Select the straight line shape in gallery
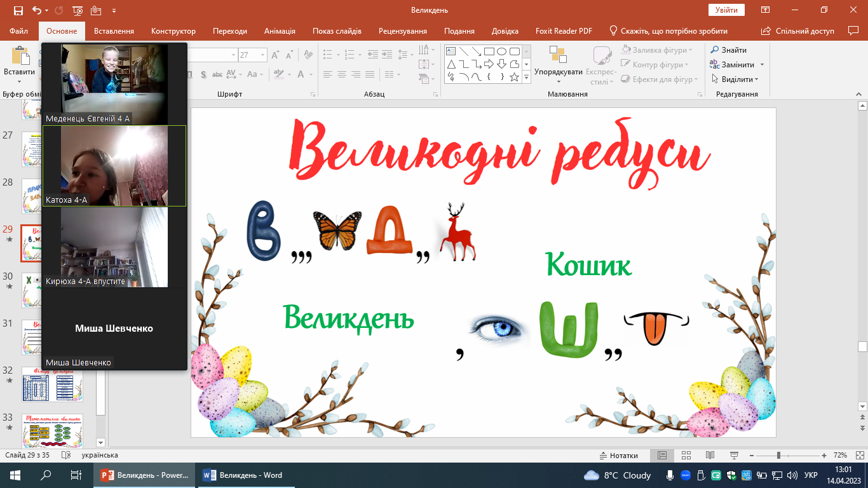The height and width of the screenshot is (488, 868). (x=463, y=51)
